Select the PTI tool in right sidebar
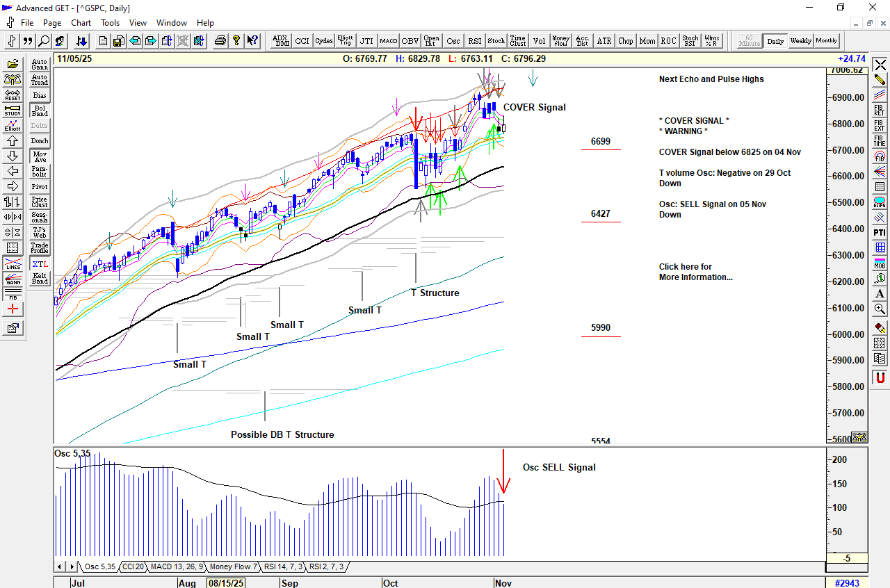890x588 pixels. 880,232
